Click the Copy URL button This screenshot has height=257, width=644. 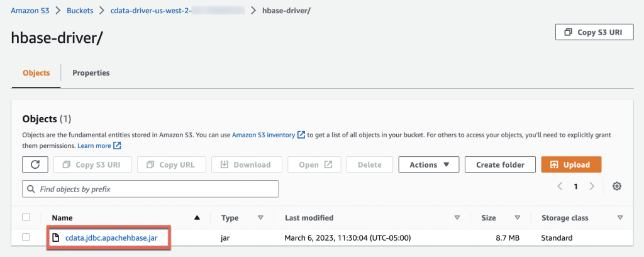[171, 164]
